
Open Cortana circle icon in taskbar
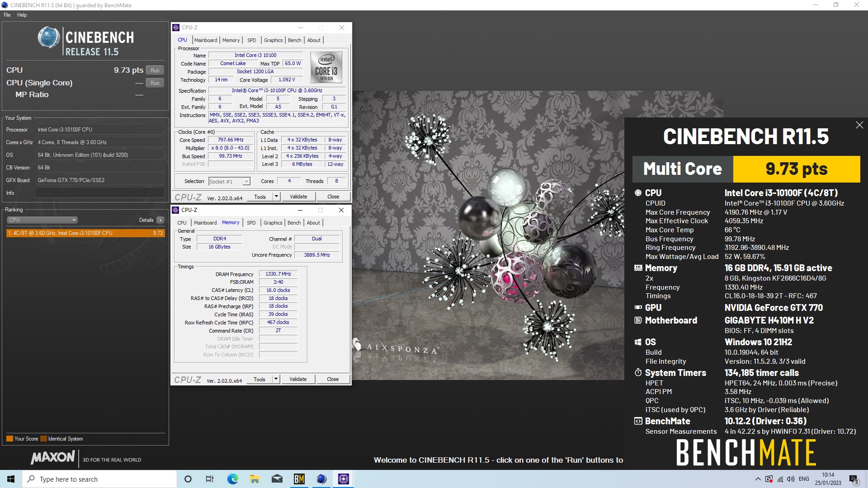[188, 479]
